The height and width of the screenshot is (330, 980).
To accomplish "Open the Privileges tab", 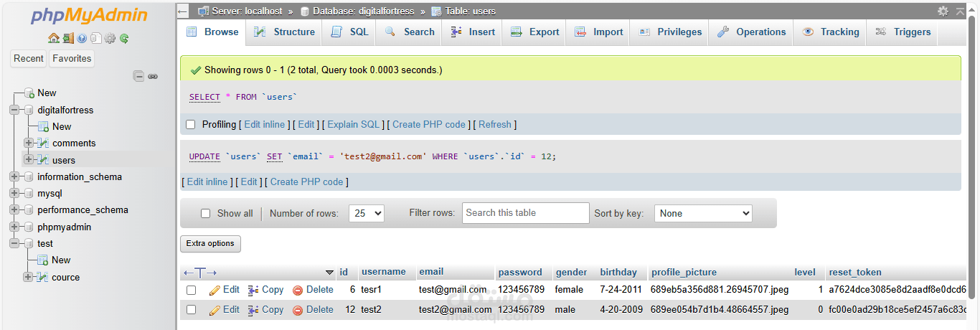I will [x=670, y=32].
